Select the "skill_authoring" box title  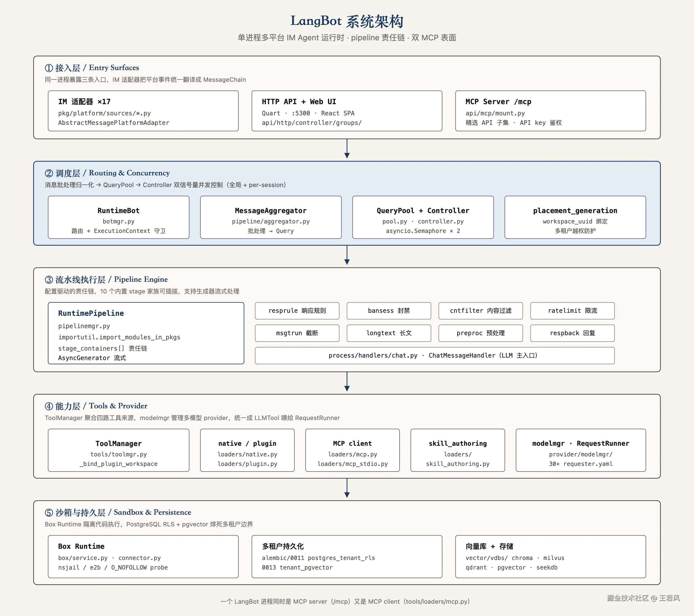pos(458,444)
